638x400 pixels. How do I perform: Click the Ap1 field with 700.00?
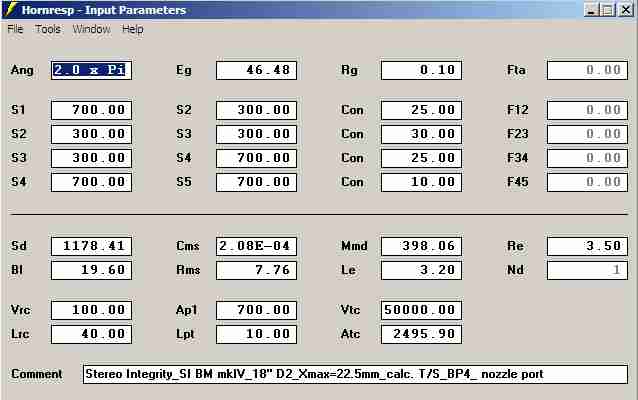256,310
